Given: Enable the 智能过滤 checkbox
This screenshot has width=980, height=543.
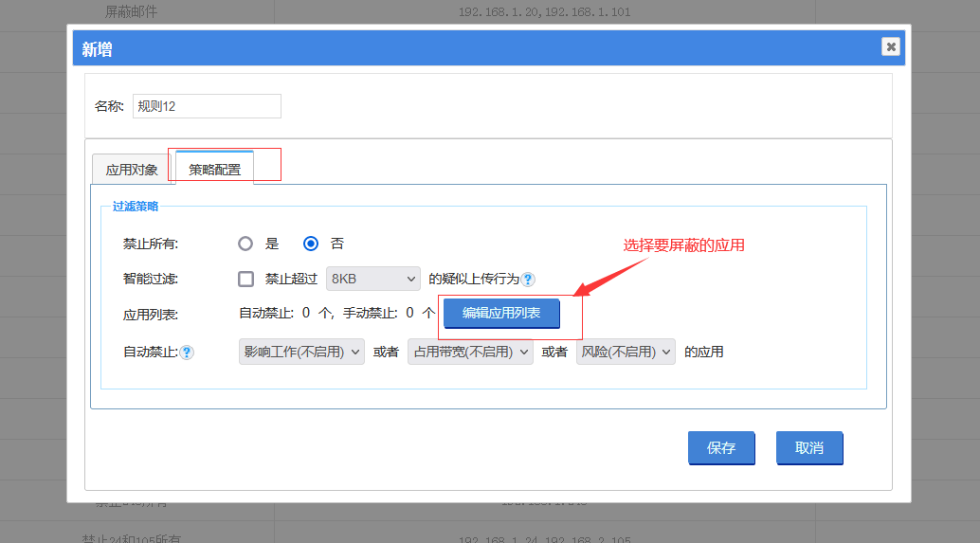Looking at the screenshot, I should click(246, 279).
